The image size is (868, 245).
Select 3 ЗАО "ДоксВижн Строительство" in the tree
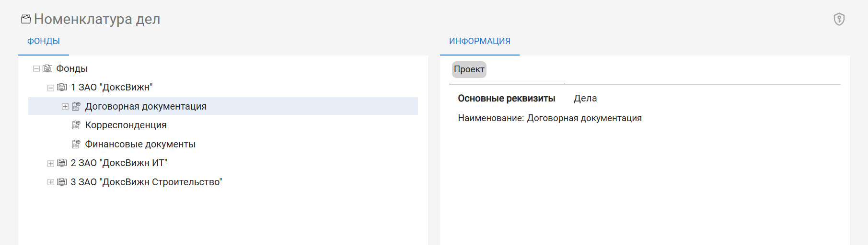147,182
